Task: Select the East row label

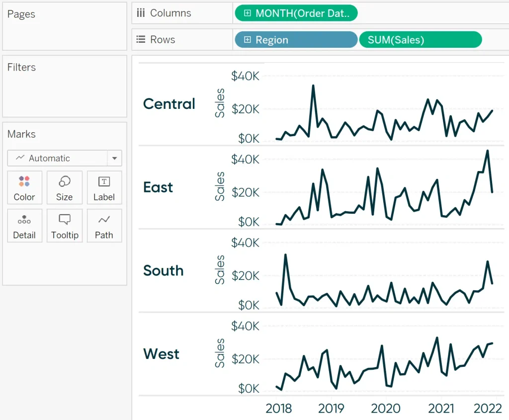Action: click(158, 187)
